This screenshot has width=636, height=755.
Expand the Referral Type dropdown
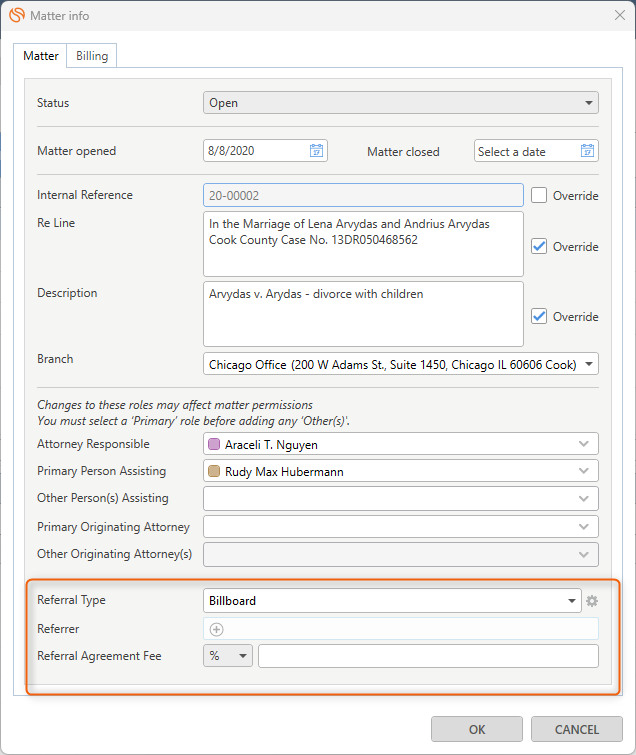coord(573,601)
